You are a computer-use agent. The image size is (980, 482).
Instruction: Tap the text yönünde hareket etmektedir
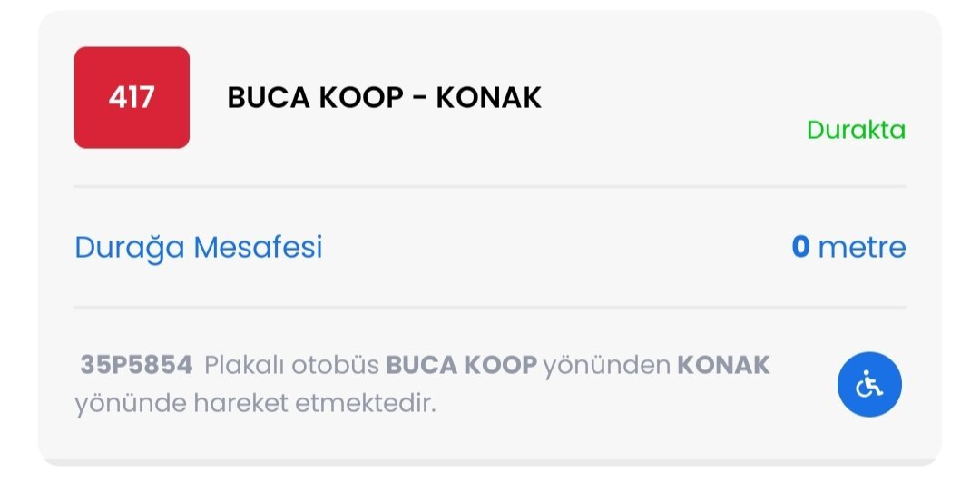point(255,403)
